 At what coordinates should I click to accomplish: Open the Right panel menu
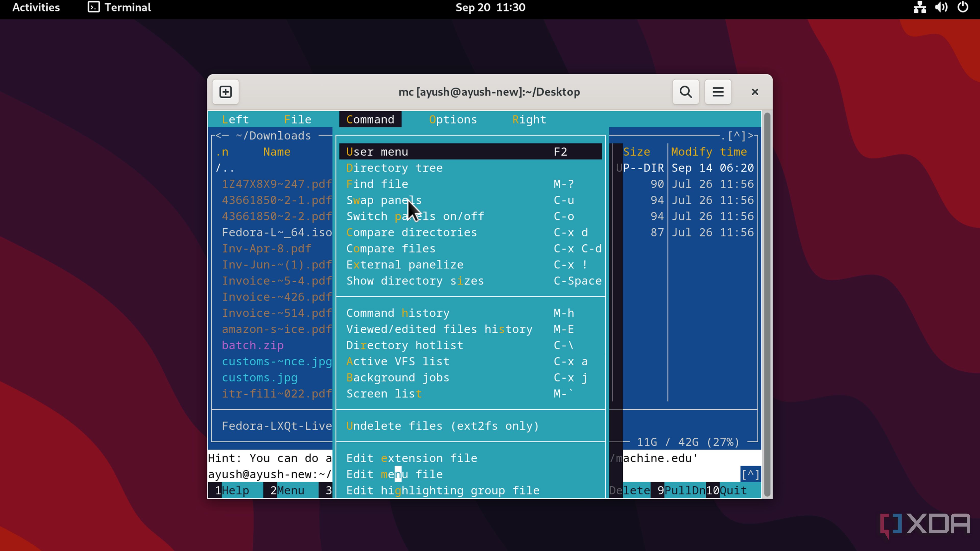click(529, 119)
